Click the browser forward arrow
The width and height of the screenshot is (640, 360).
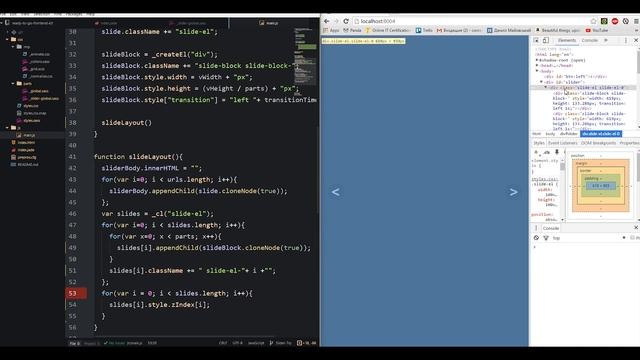336,21
